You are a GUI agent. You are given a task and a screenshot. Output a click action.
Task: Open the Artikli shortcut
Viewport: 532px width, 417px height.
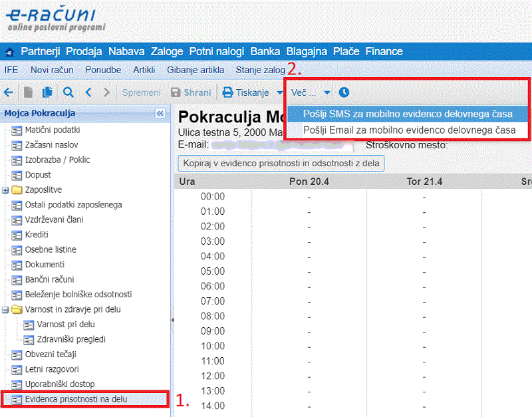click(x=144, y=70)
